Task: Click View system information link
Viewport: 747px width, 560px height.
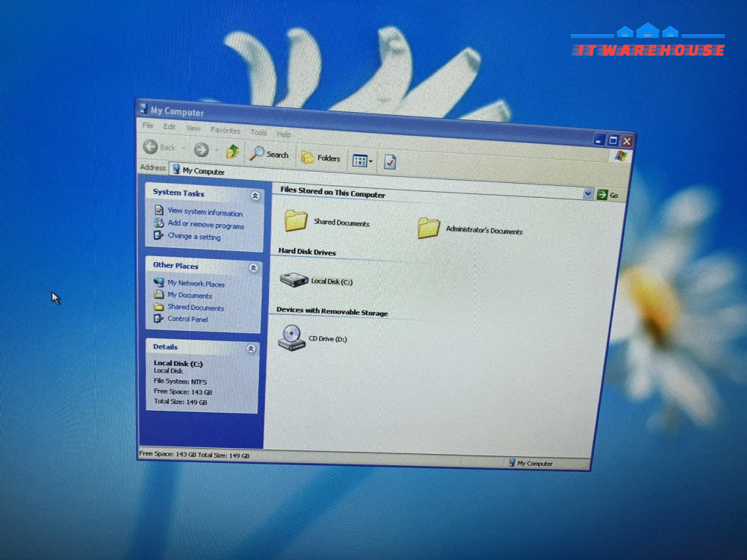Action: click(205, 212)
